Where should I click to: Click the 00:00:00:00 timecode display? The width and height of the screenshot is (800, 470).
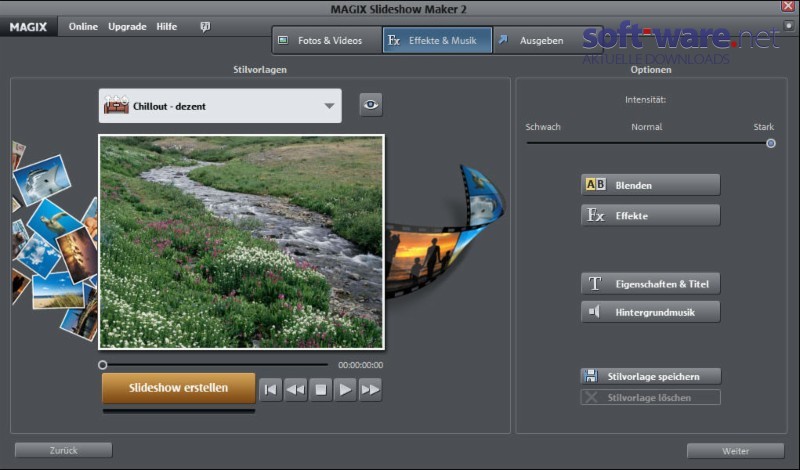pyautogui.click(x=360, y=365)
